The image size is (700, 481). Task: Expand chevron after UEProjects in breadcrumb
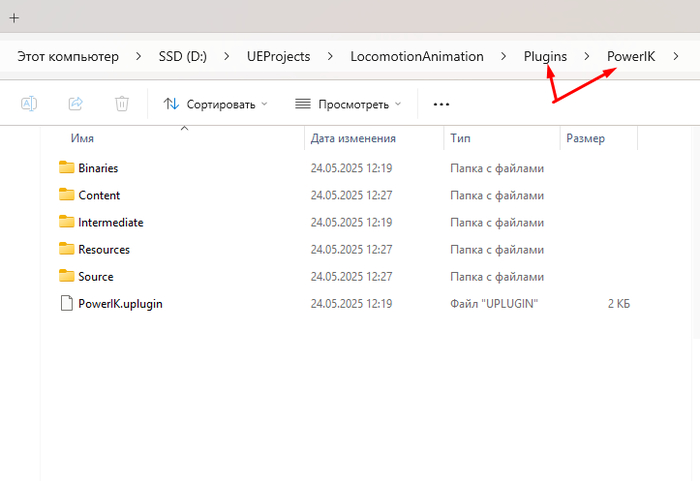(330, 57)
